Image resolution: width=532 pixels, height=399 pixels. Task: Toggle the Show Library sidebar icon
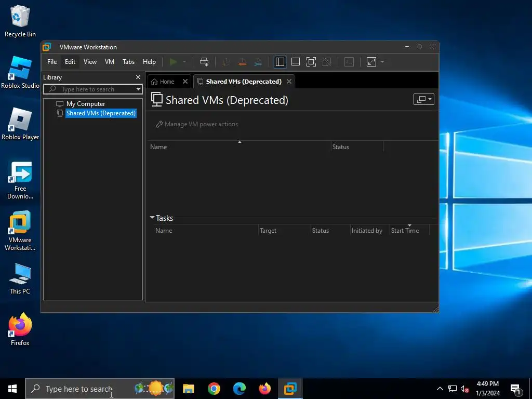pos(280,62)
